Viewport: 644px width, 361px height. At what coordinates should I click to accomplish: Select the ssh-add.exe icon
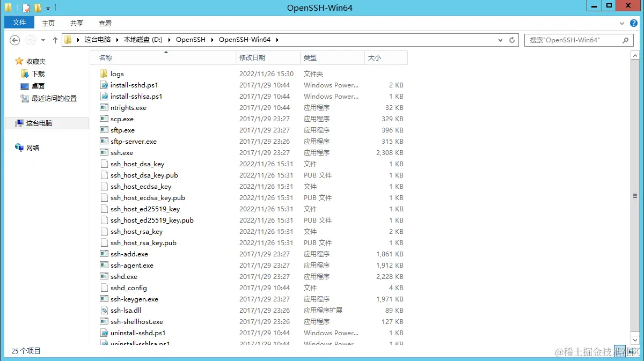[104, 254]
